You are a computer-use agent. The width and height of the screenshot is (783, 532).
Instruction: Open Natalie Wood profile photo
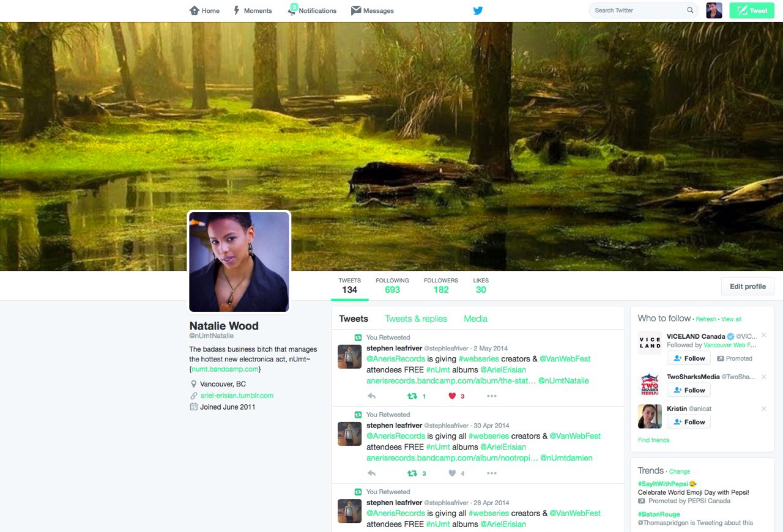pos(239,262)
